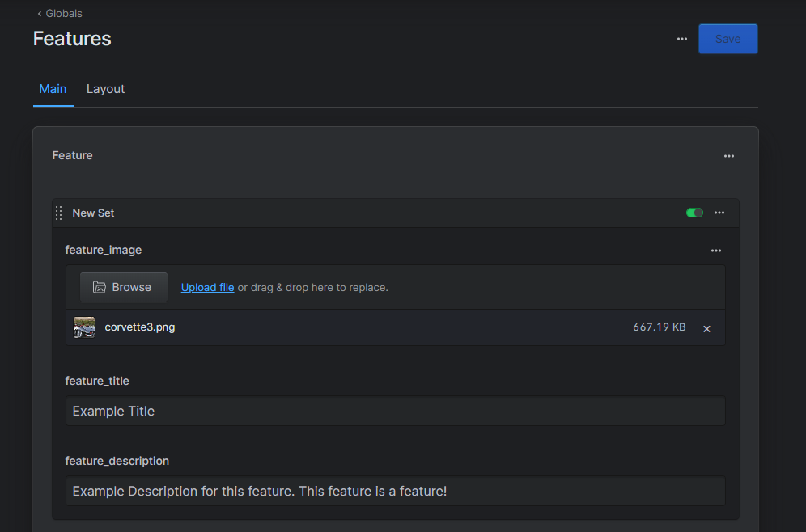The height and width of the screenshot is (532, 806).
Task: Open the feature_image field ellipsis menu
Action: point(715,251)
